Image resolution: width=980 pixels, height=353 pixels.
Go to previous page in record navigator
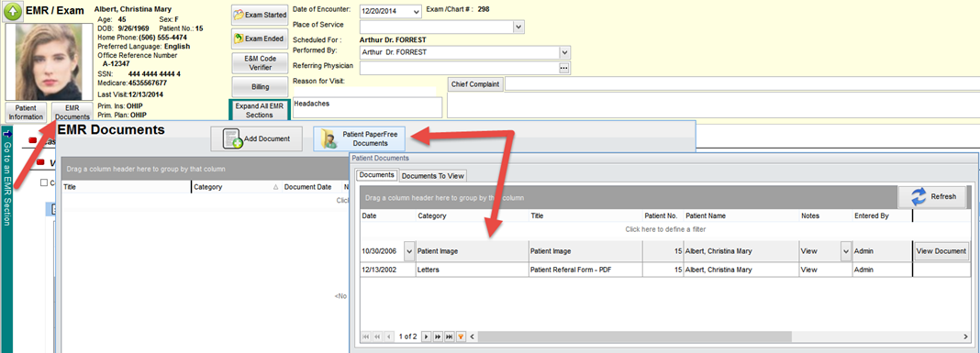(378, 336)
